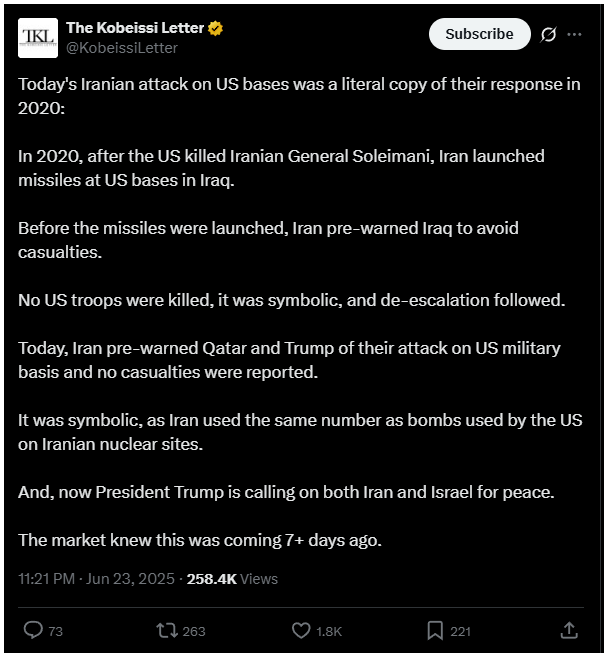Open the three-dot more options menu

point(574,34)
